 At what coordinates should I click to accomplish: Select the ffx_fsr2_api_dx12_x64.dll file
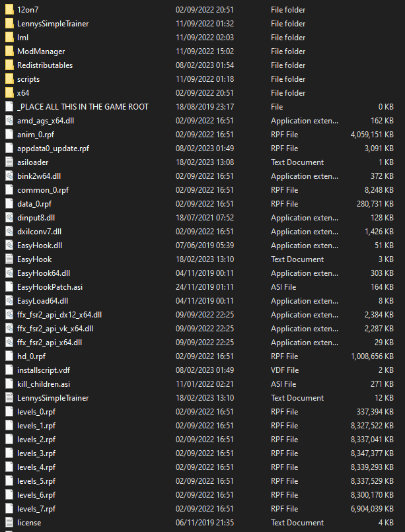59,315
